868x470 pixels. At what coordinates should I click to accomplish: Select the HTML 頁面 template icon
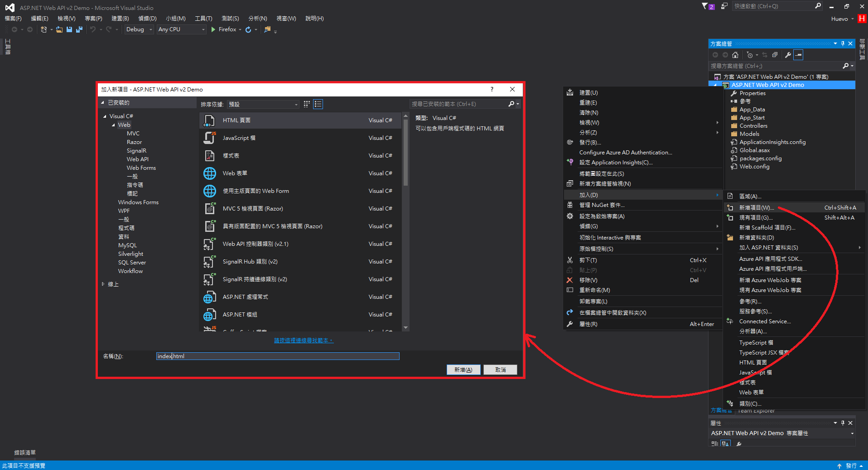coord(210,120)
